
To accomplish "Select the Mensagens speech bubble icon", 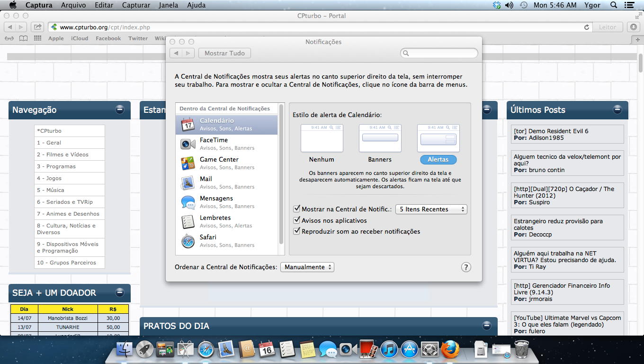I will tap(188, 202).
